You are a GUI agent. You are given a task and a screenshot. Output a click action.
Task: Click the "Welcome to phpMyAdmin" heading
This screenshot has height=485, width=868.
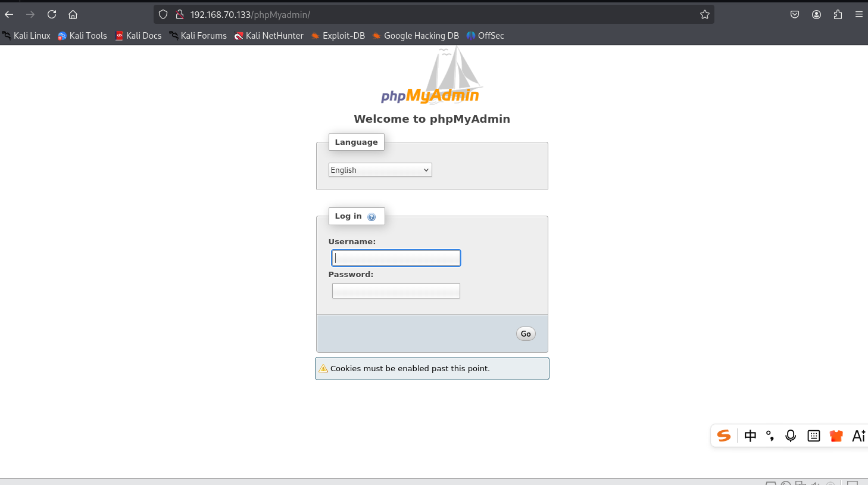(432, 119)
